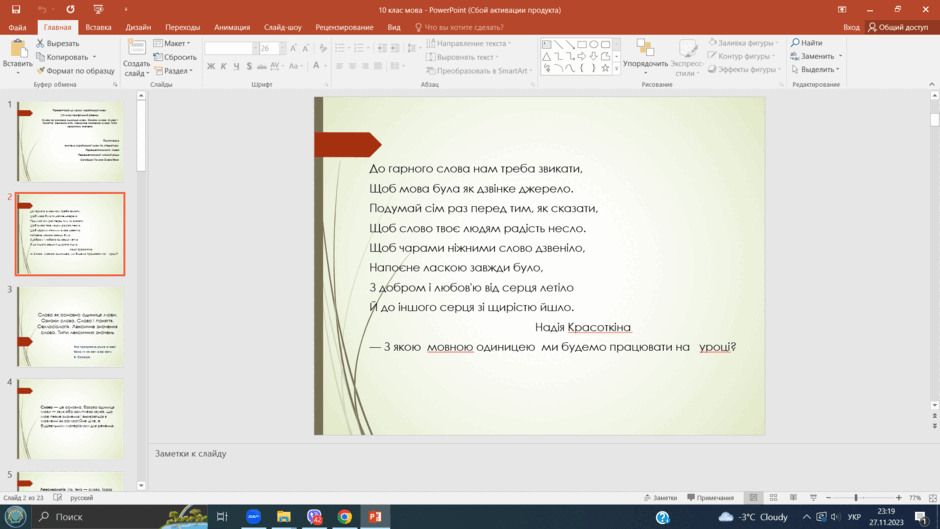Expand the Layout (Макет) dropdown

pos(172,43)
